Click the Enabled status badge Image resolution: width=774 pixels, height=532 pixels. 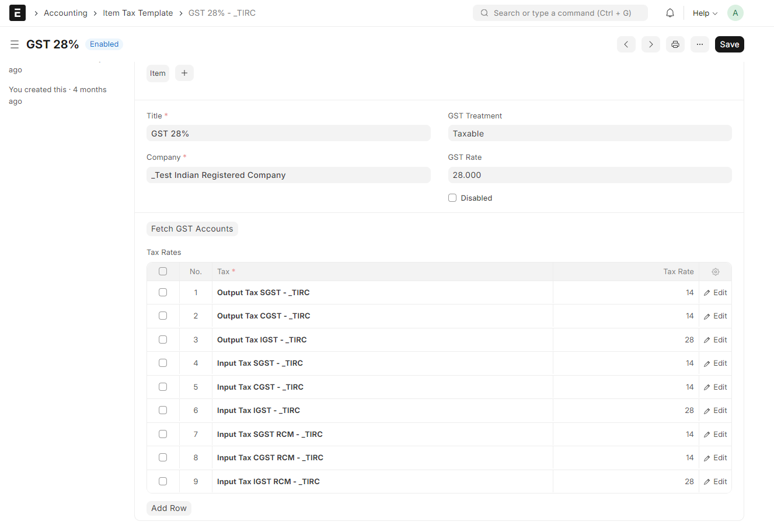point(104,44)
